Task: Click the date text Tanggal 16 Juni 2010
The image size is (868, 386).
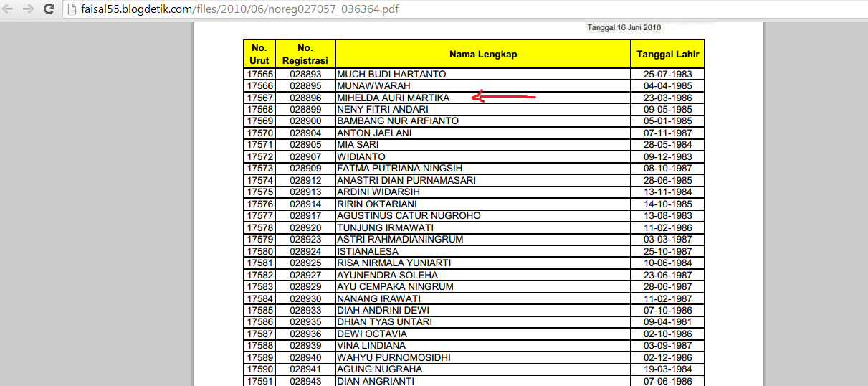Action: (x=624, y=27)
